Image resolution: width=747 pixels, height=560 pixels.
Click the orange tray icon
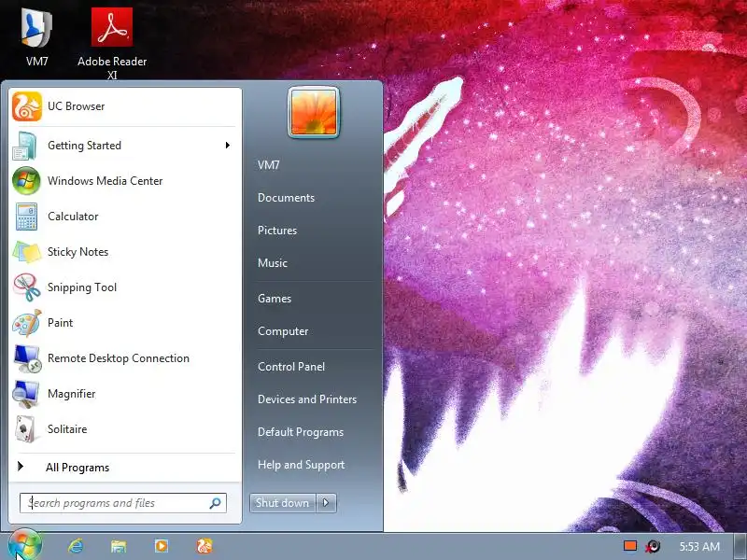click(630, 546)
